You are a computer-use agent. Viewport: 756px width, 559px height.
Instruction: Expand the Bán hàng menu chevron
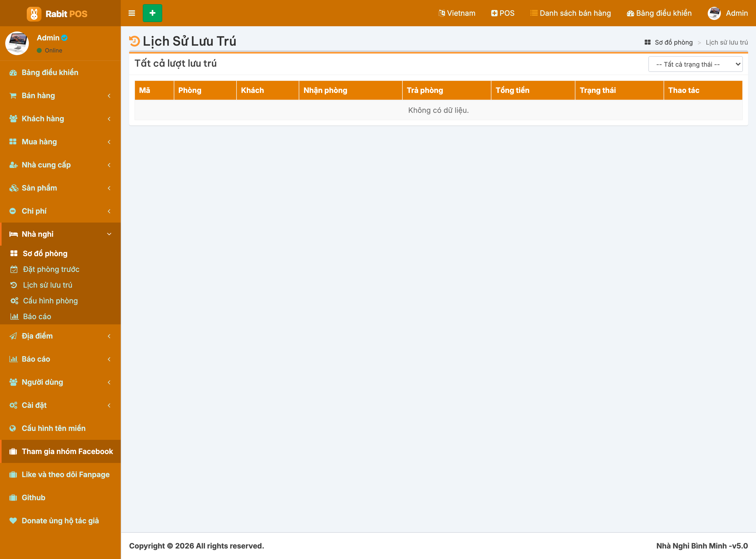[109, 96]
